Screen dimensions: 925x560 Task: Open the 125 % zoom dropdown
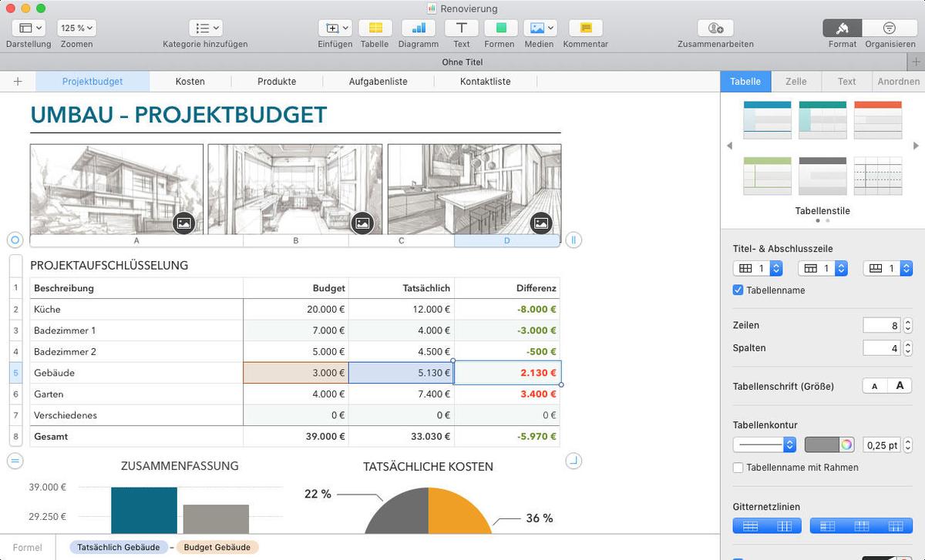click(x=76, y=28)
